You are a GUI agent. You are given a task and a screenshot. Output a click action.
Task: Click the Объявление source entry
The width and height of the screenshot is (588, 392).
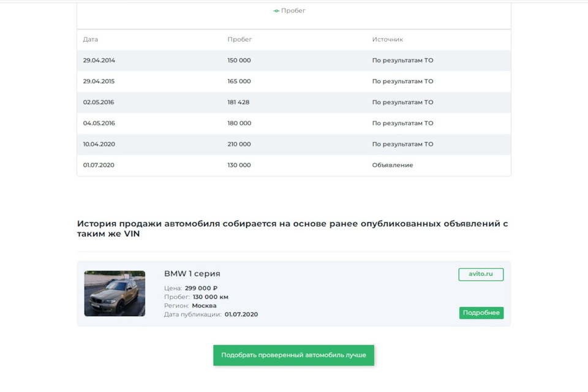[393, 165]
